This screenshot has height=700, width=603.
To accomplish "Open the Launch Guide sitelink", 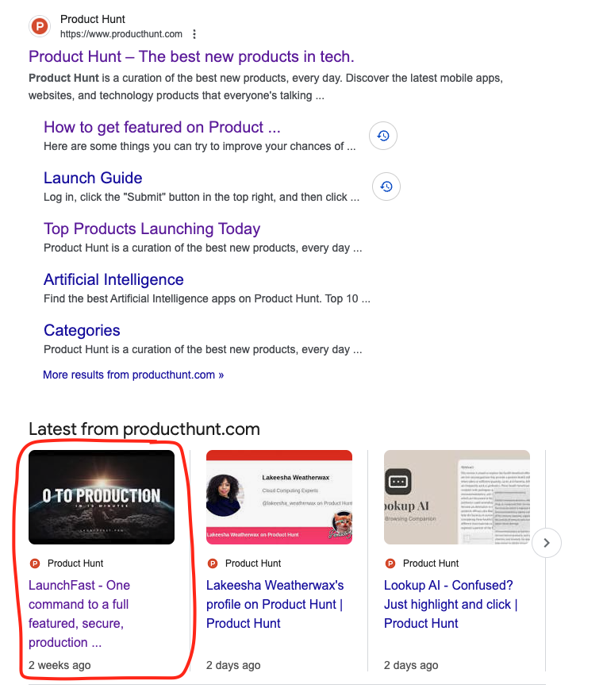I will (x=93, y=178).
